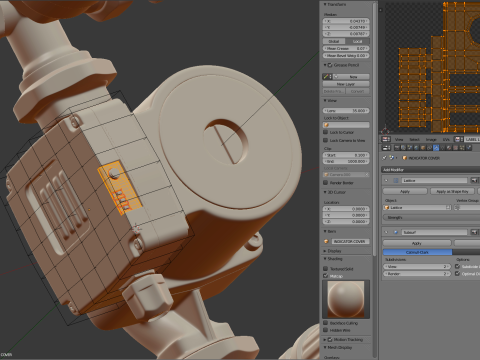Toggle Lattice modifier render camera icon
This screenshot has width=480, height=360.
coord(474,180)
